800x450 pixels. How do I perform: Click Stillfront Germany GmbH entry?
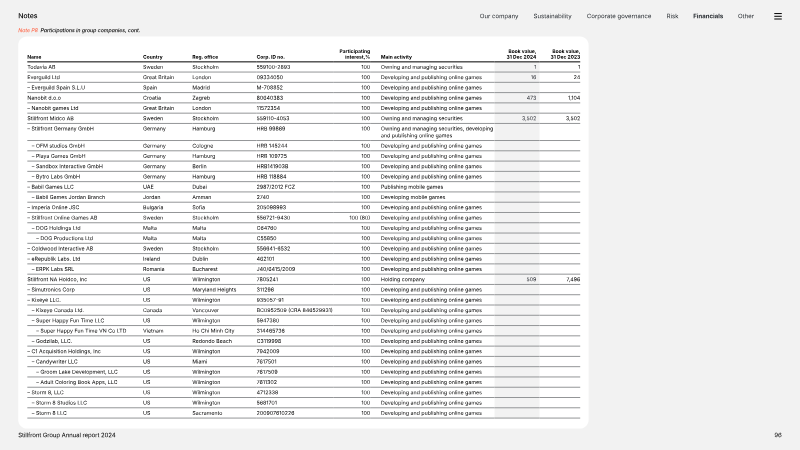click(x=60, y=129)
